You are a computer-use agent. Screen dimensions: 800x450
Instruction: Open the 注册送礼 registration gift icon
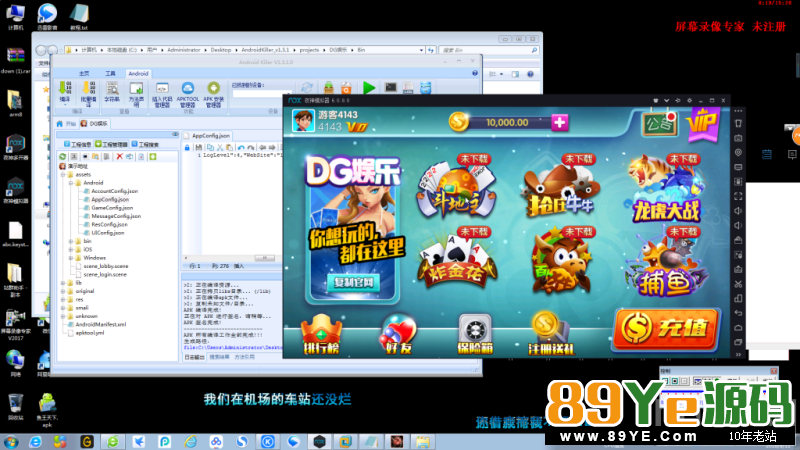551,335
